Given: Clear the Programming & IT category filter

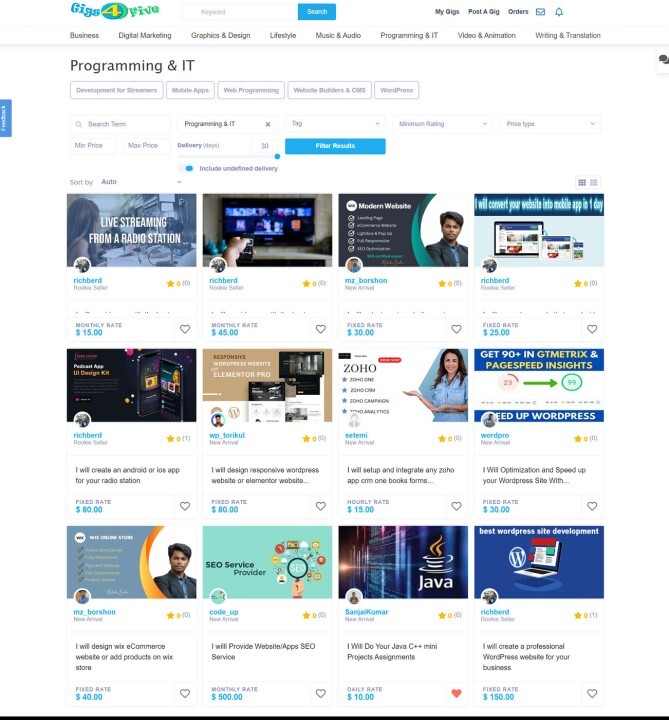Looking at the screenshot, I should point(268,124).
